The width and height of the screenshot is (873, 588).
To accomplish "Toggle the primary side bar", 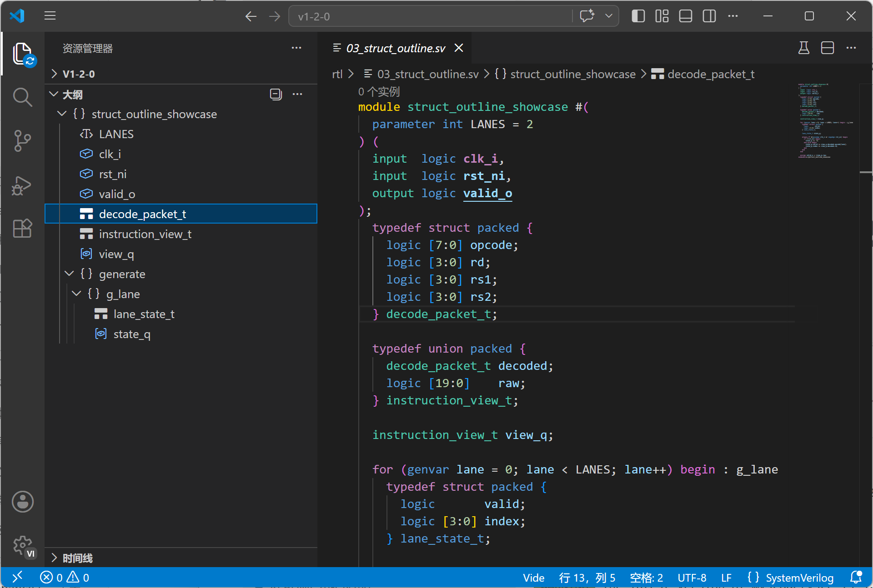I will [x=638, y=16].
